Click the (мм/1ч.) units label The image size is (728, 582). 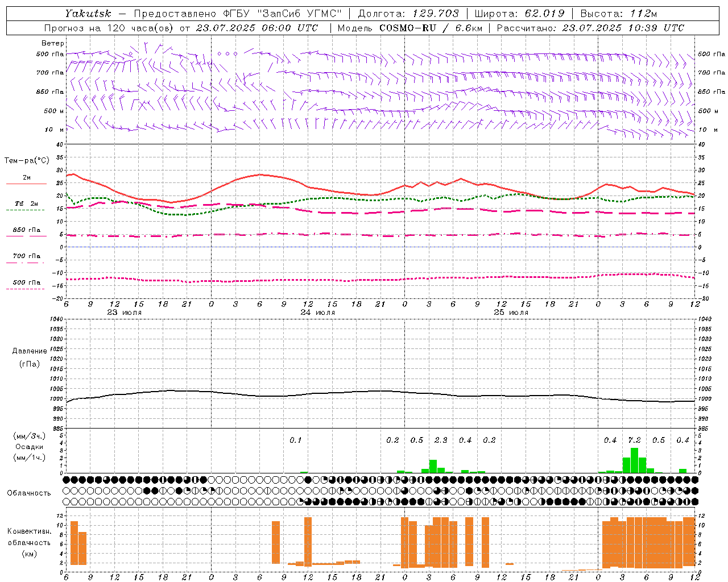30,458
